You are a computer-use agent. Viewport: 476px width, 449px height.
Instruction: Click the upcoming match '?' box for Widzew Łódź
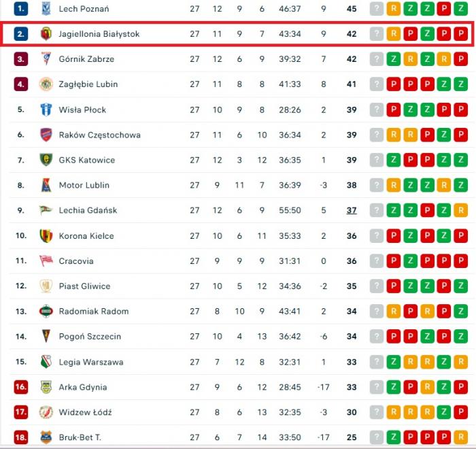[x=376, y=412]
